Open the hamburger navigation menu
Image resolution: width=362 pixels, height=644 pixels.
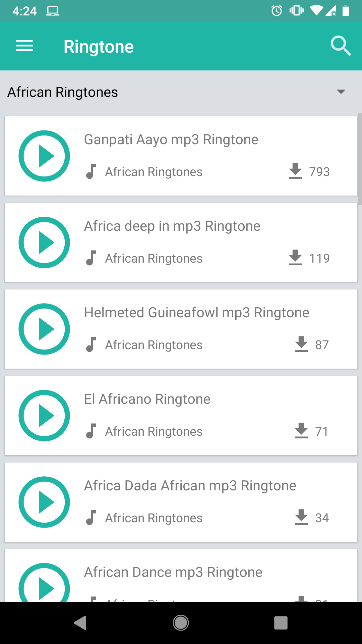[24, 46]
